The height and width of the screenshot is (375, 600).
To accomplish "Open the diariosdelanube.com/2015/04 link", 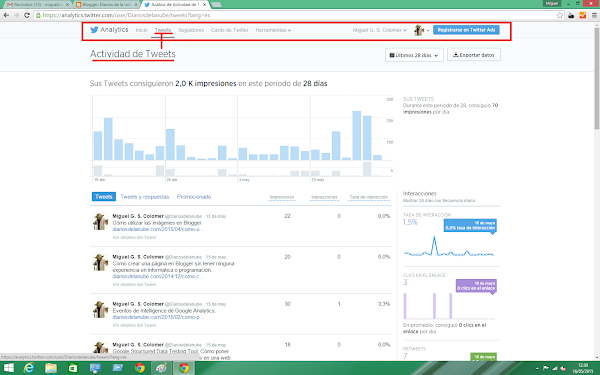I will coord(158,229).
